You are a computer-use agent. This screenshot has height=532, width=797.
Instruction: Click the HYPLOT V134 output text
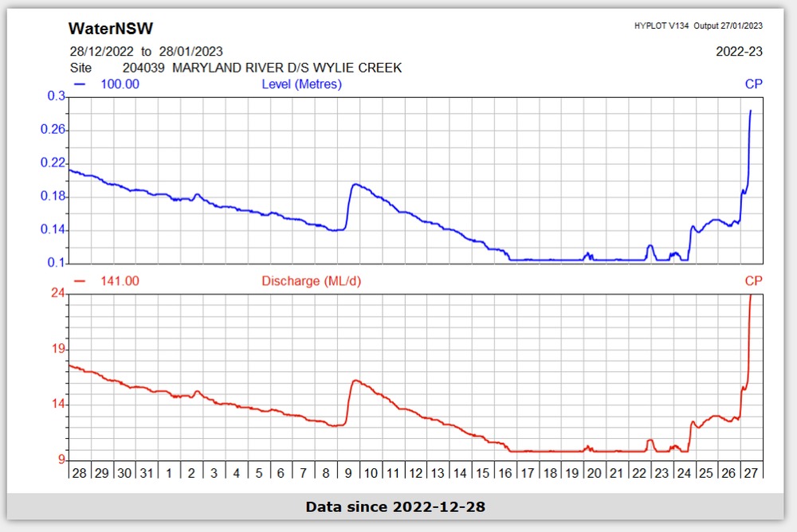point(698,25)
